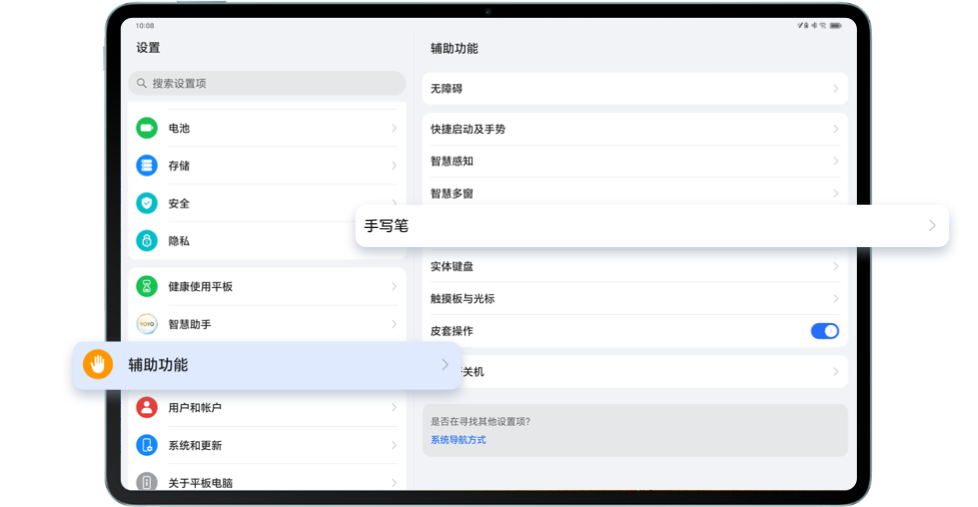Click the orange 辅助功能 hand icon
Viewport: 978px width, 507px height.
coord(97,365)
